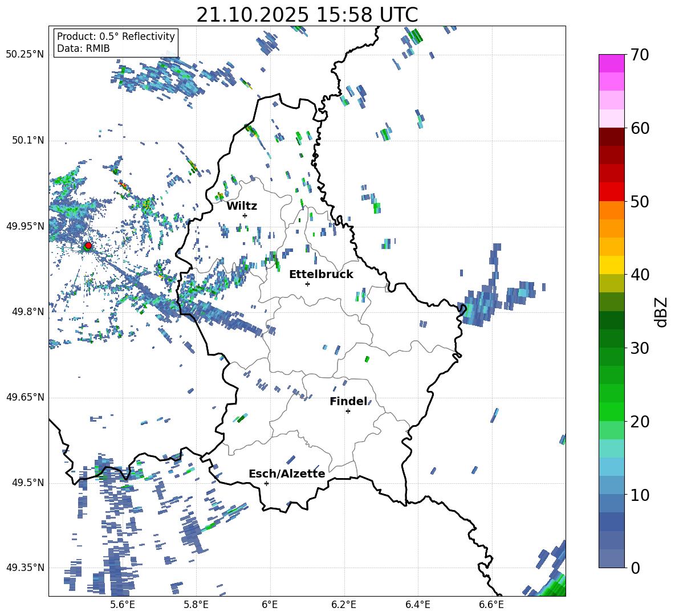Click the 6.4°E longitude label
The height and width of the screenshot is (616, 675).
point(417,605)
